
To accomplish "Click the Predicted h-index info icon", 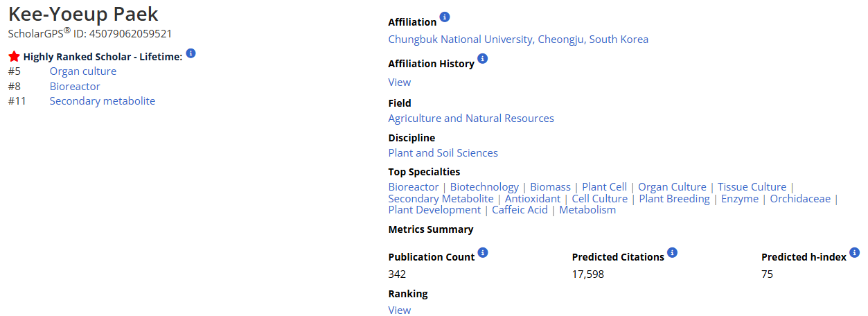I will point(854,252).
